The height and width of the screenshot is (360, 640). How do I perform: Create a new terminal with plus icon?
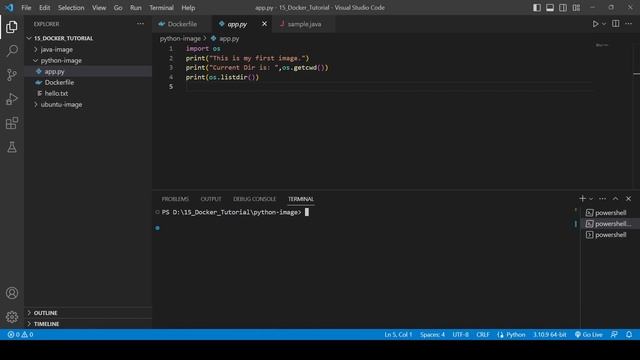pyautogui.click(x=582, y=198)
